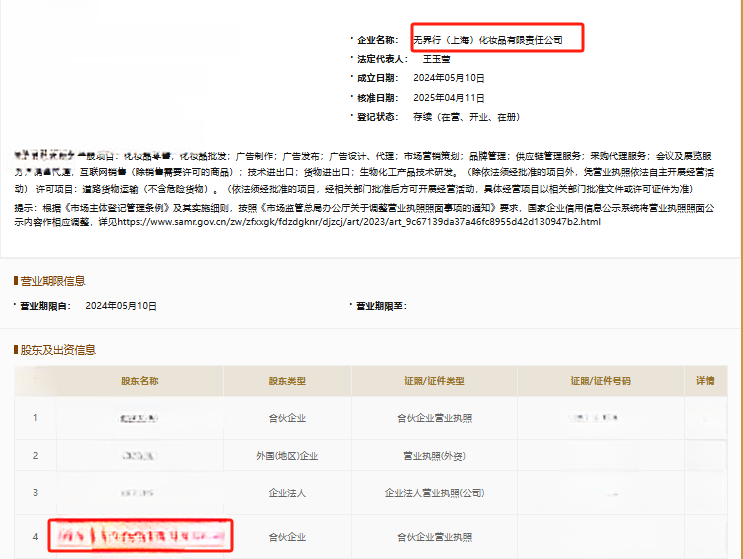The height and width of the screenshot is (559, 743).
Task: Click shareholder row 1 type 合伙企业
Action: [x=287, y=418]
